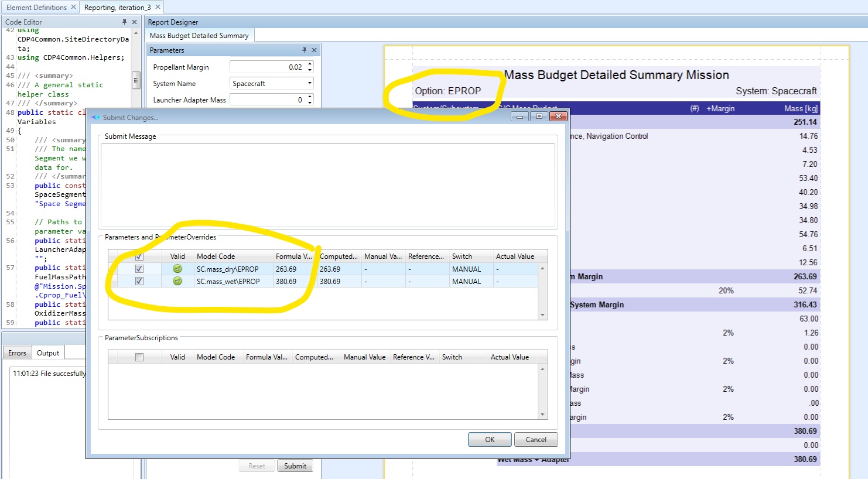Image resolution: width=868 pixels, height=479 pixels.
Task: Click the green valid icon for SC.mass_dry\EPROP
Action: tap(176, 268)
